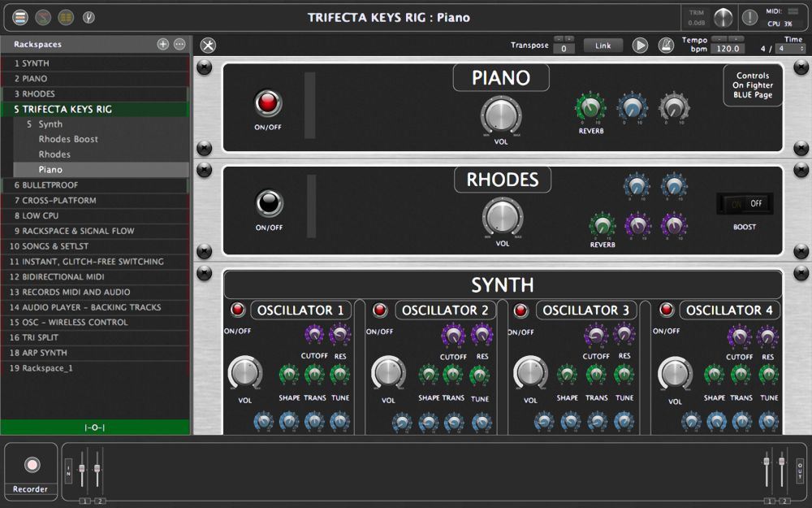Click the tuner fork icon
The height and width of the screenshot is (508, 812).
pyautogui.click(x=89, y=17)
